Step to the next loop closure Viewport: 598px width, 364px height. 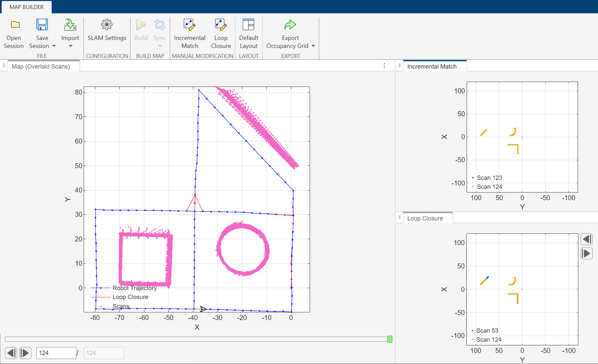(x=587, y=253)
